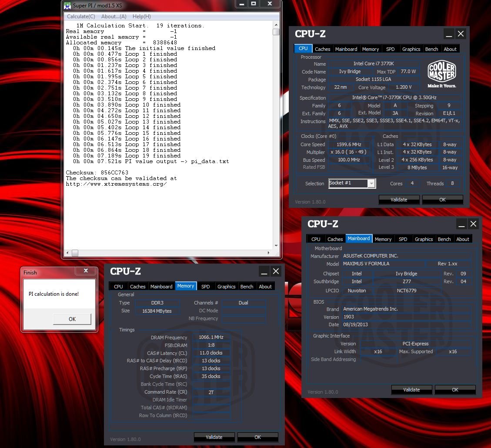491x448 pixels.
Task: Switch to SPD tab in Memory CPU-Z window
Action: point(205,287)
